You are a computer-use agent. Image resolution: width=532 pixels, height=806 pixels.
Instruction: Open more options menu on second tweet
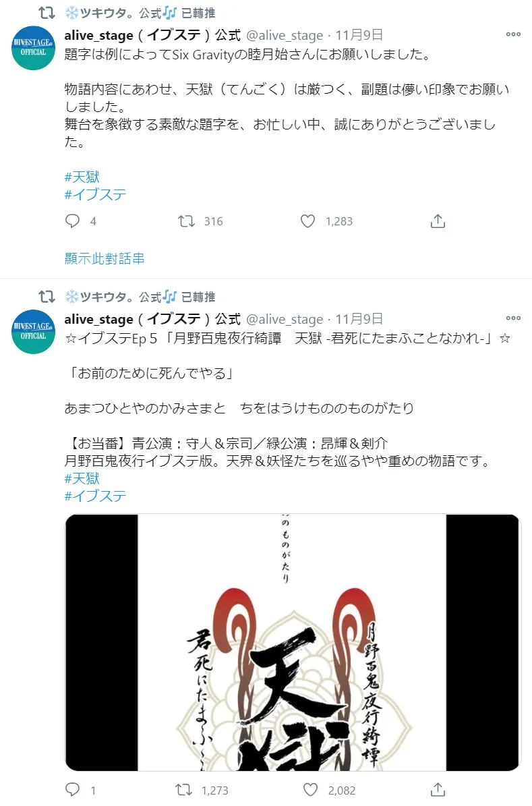tap(513, 318)
